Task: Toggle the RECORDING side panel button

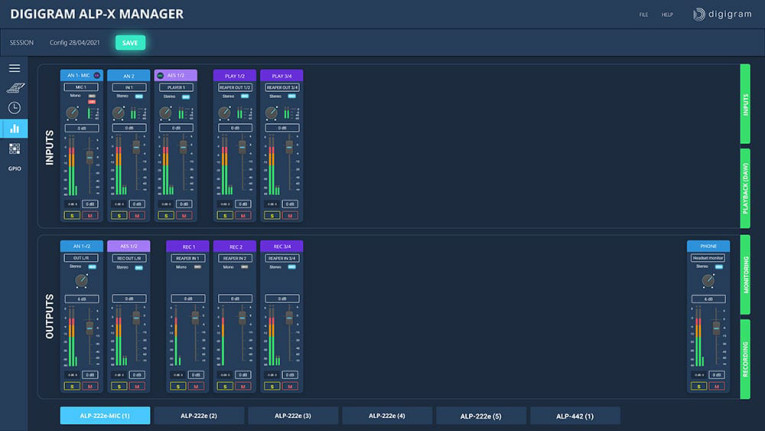Action: (x=745, y=359)
